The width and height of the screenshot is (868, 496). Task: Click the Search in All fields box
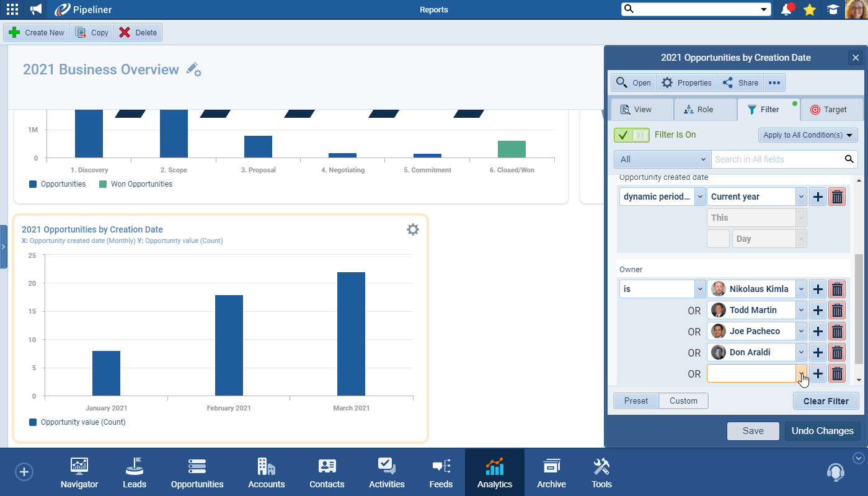[x=778, y=159]
